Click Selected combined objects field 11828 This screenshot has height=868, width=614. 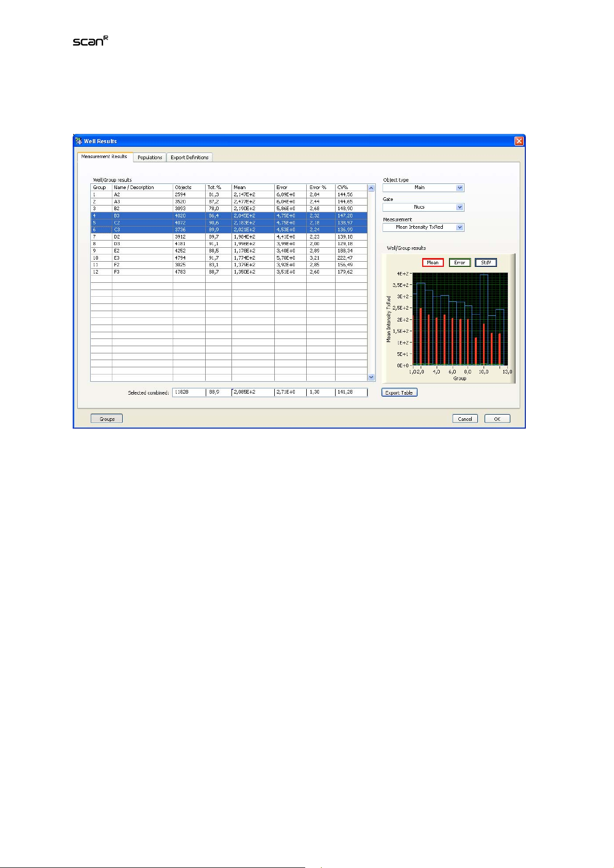[x=189, y=393]
